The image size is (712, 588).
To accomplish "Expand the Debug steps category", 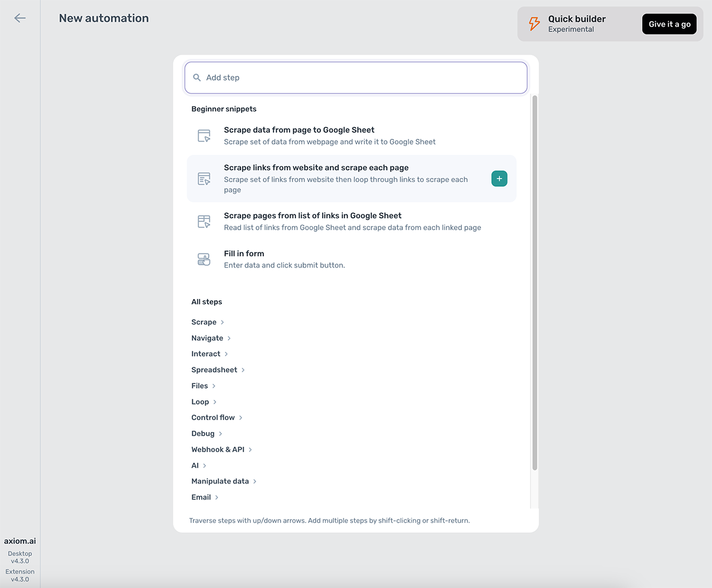I will [x=207, y=434].
